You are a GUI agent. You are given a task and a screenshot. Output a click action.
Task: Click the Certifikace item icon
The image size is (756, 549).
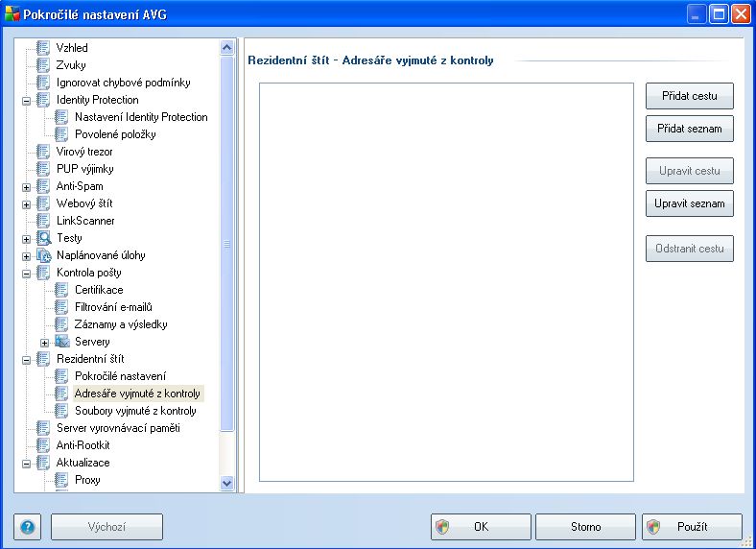click(61, 290)
